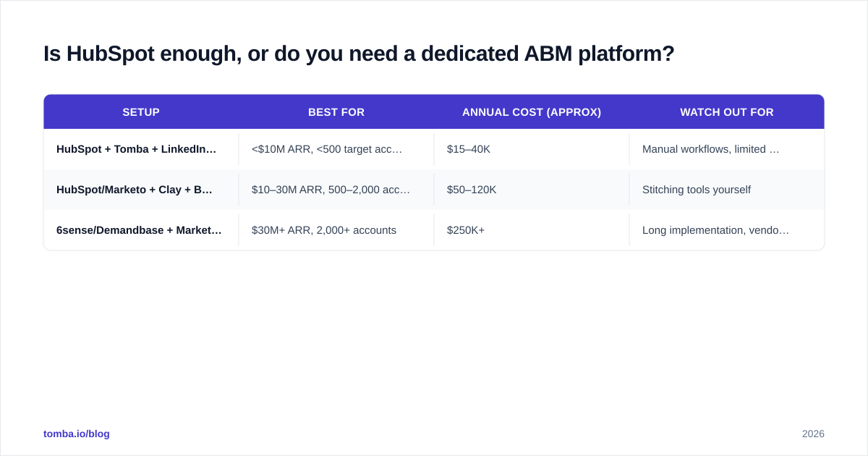Select the 'HubSpot/Marketo + Clay + B…' cell
Screen dimensions: 868x456
(x=141, y=190)
